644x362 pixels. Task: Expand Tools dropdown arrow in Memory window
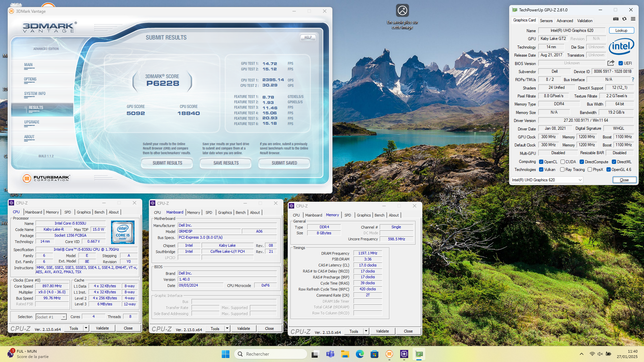tap(366, 331)
